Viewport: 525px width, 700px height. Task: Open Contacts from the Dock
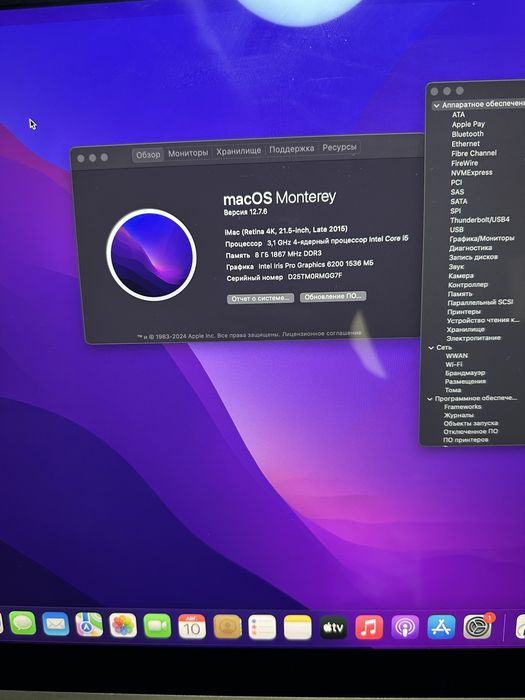[x=228, y=627]
